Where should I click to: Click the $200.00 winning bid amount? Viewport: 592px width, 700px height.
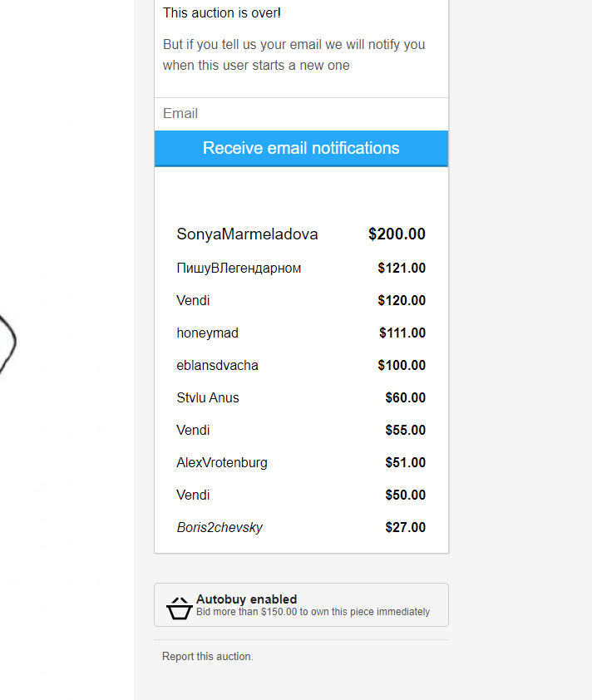pyautogui.click(x=397, y=234)
